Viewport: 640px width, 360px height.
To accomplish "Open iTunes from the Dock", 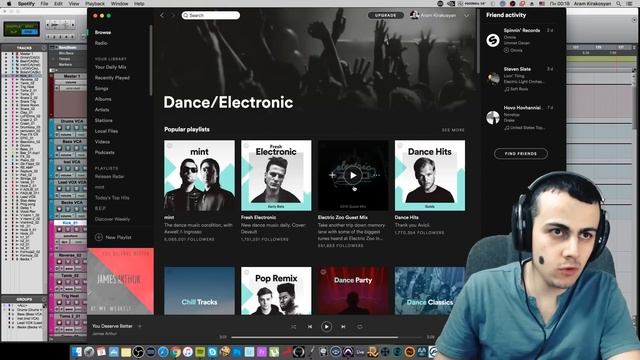I will pyautogui.click(x=188, y=351).
